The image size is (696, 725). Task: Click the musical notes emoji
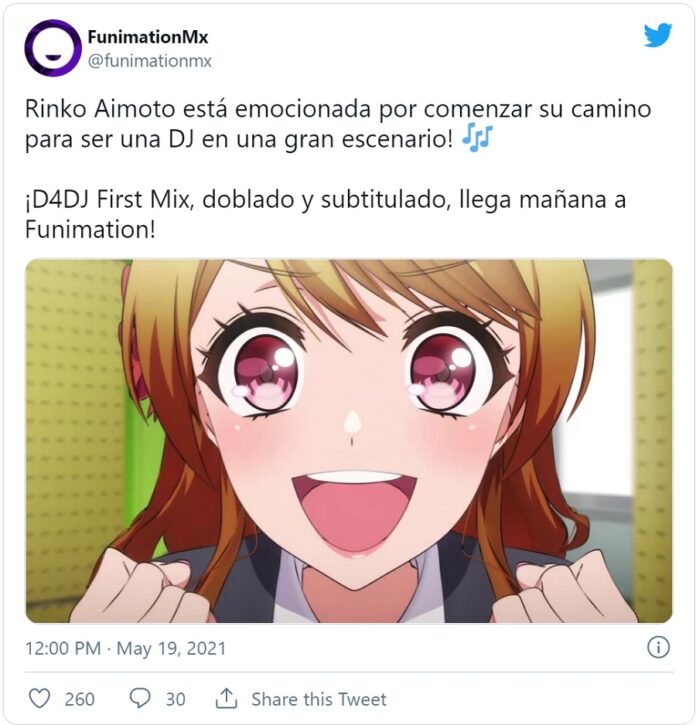point(478,138)
